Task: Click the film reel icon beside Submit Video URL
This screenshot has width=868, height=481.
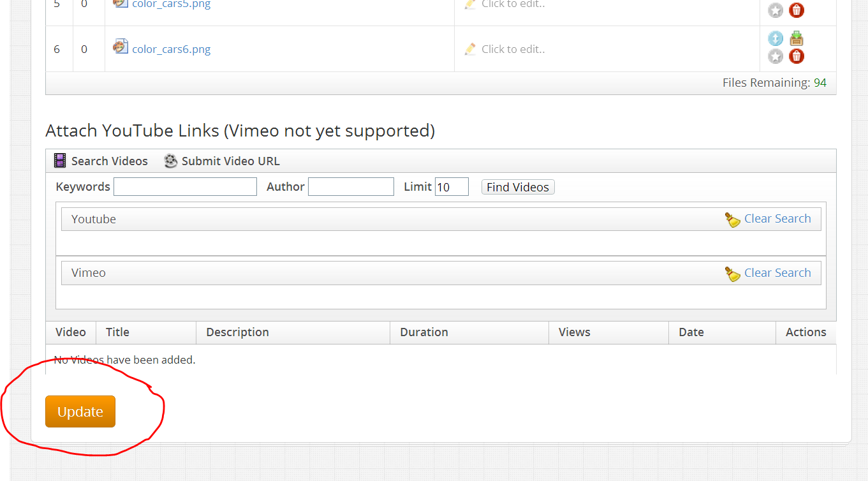Action: coord(170,161)
